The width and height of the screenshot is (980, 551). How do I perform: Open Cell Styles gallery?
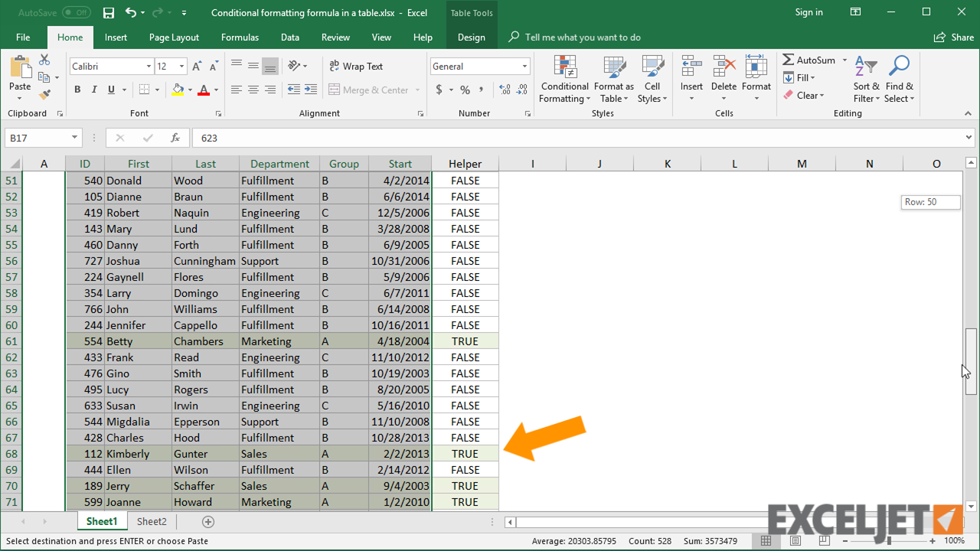[x=652, y=79]
